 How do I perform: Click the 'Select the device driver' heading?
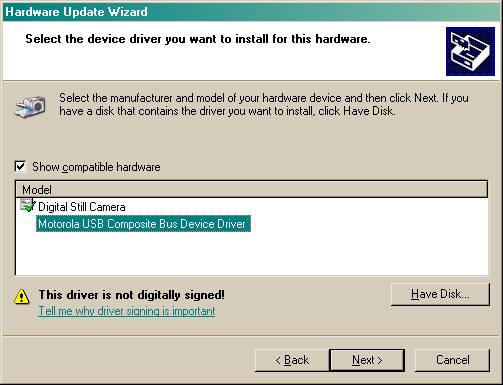tap(198, 39)
